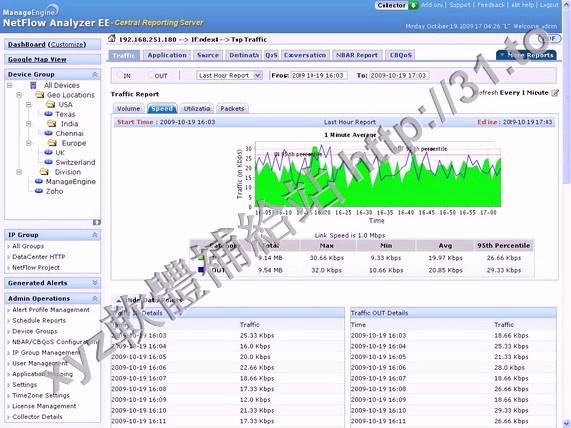
Task: Select the Packets sub-tab
Action: 232,109
